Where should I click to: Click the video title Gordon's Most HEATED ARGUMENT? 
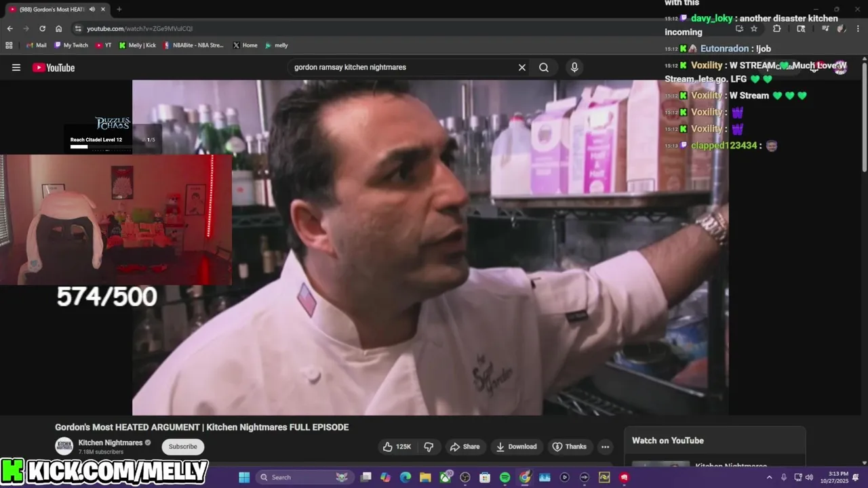[x=202, y=428]
